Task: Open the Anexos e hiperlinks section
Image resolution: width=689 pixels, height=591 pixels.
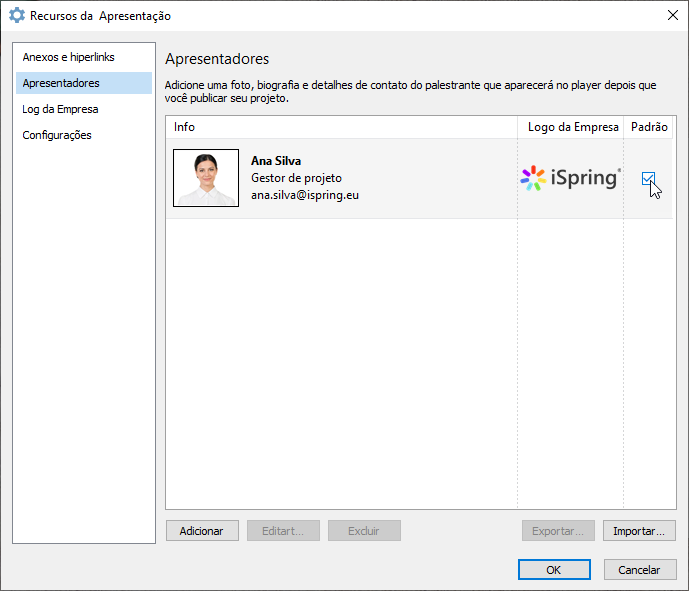Action: pos(68,57)
